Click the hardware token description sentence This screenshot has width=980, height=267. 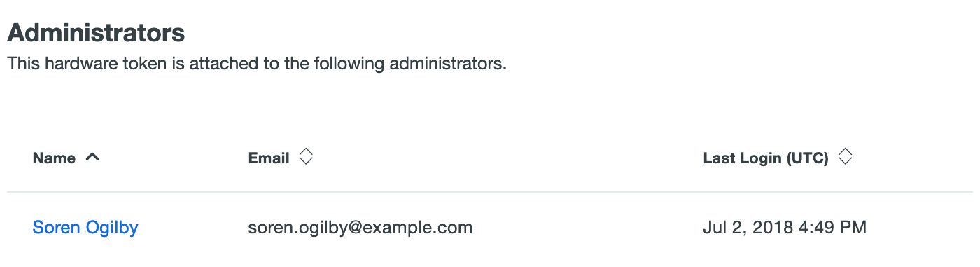click(256, 64)
